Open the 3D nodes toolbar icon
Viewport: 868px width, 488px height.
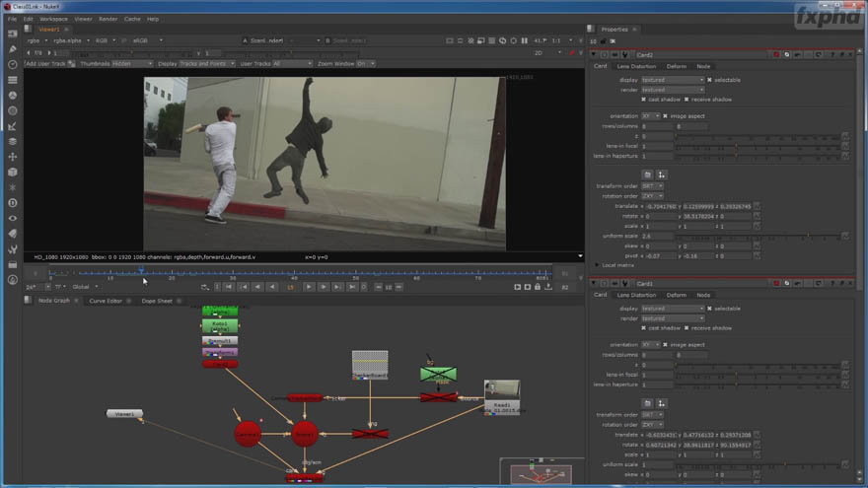[12, 173]
